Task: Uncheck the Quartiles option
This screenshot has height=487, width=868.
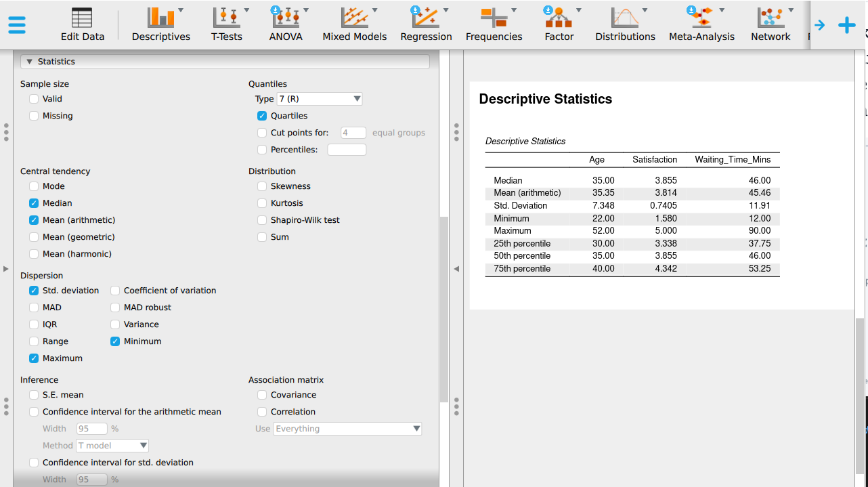Action: point(262,116)
